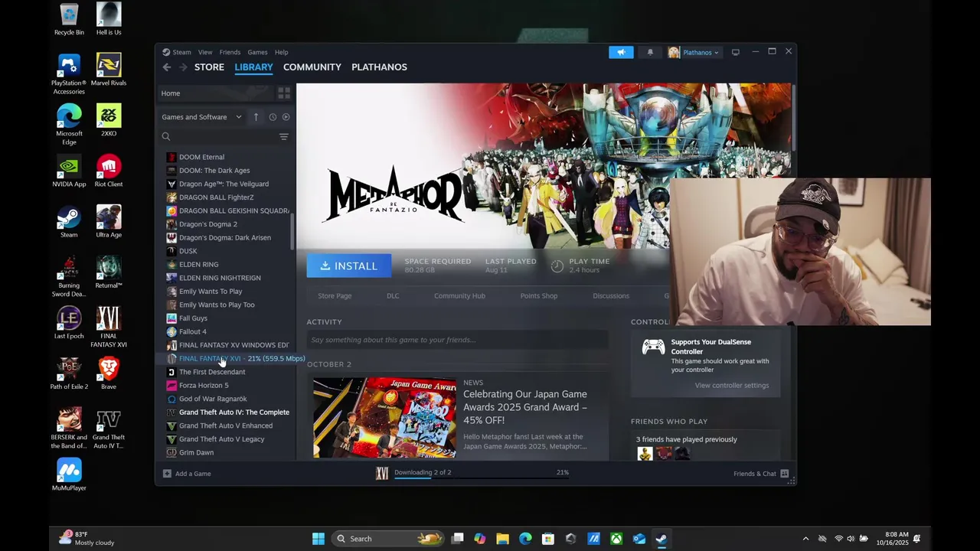
Task: Show ready-to-play games filter icon
Action: click(x=286, y=117)
